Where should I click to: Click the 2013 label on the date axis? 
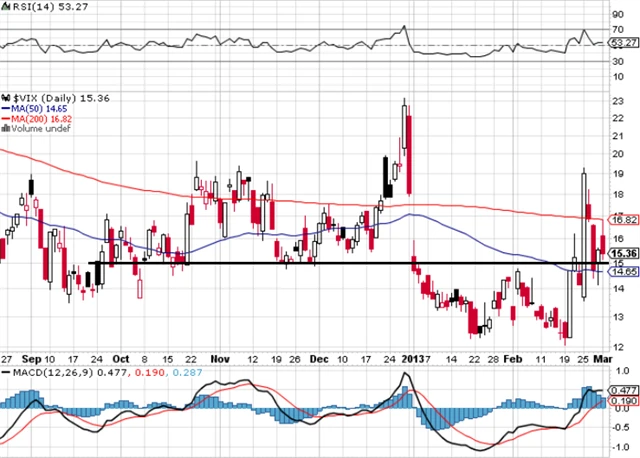(x=415, y=356)
